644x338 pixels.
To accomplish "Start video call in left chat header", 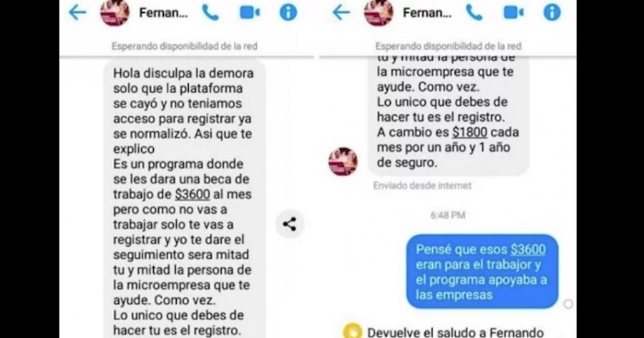I will coord(250,13).
